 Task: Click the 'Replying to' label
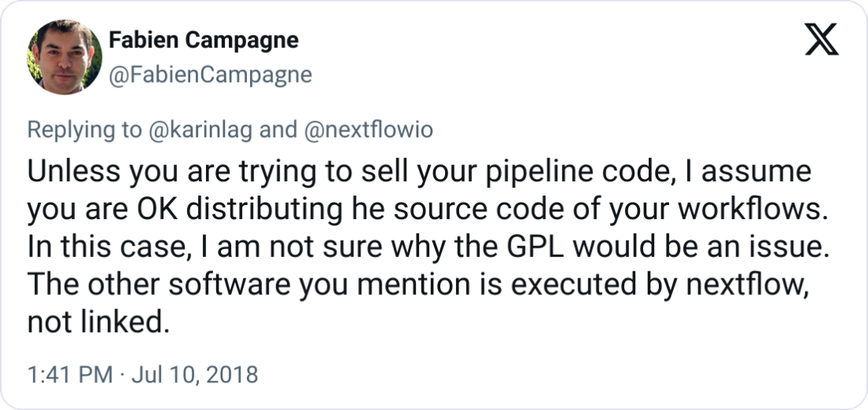point(86,130)
